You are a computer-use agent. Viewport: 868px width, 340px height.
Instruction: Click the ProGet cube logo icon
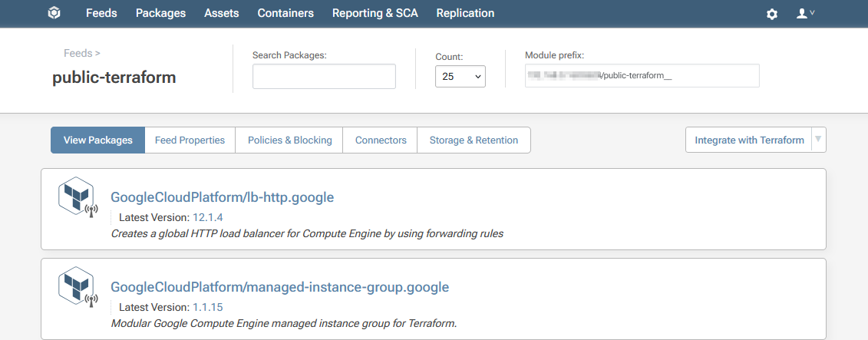click(54, 13)
